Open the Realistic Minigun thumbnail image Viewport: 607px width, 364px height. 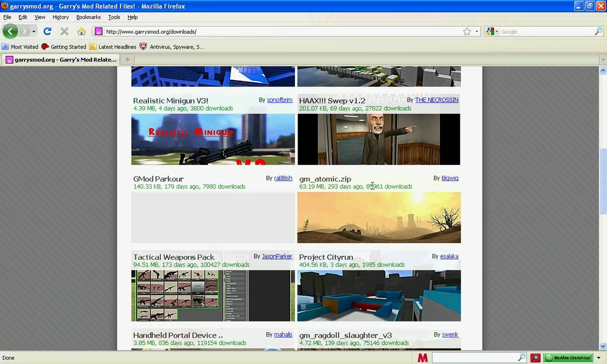coord(213,140)
